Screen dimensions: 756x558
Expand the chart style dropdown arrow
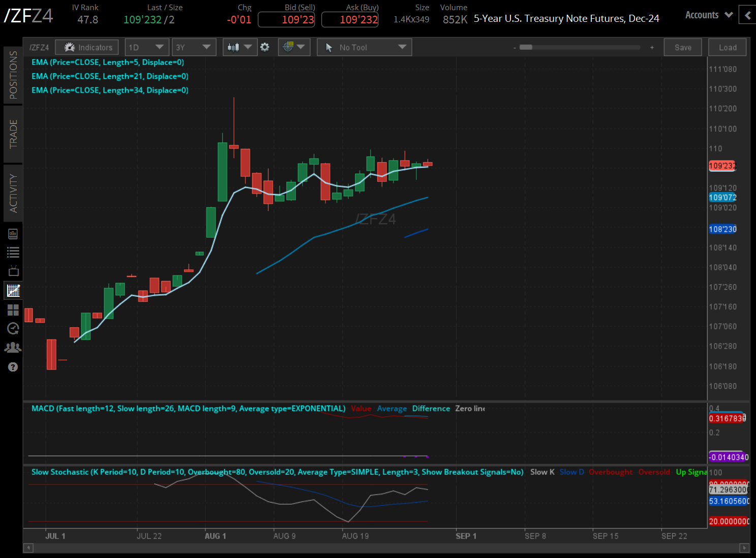(248, 47)
